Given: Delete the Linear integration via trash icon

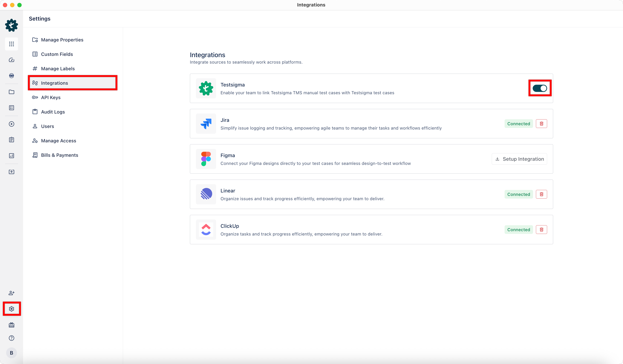Looking at the screenshot, I should [x=541, y=194].
